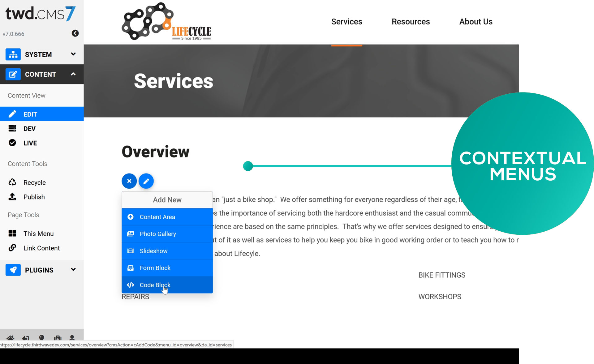The image size is (594, 364).
Task: Select the Code Block menu option
Action: (155, 285)
